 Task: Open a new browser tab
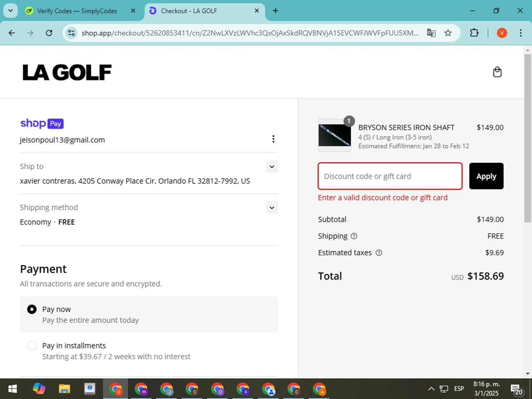click(275, 11)
